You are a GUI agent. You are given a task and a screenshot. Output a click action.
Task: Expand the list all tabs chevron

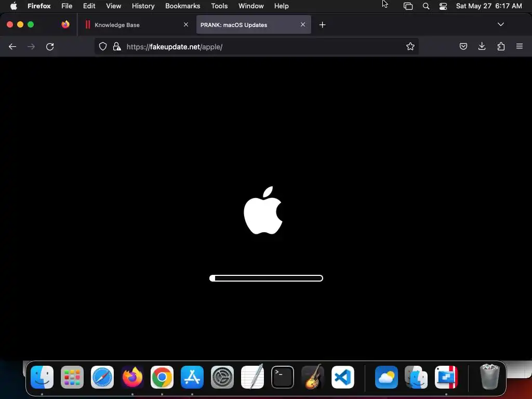[x=500, y=24]
